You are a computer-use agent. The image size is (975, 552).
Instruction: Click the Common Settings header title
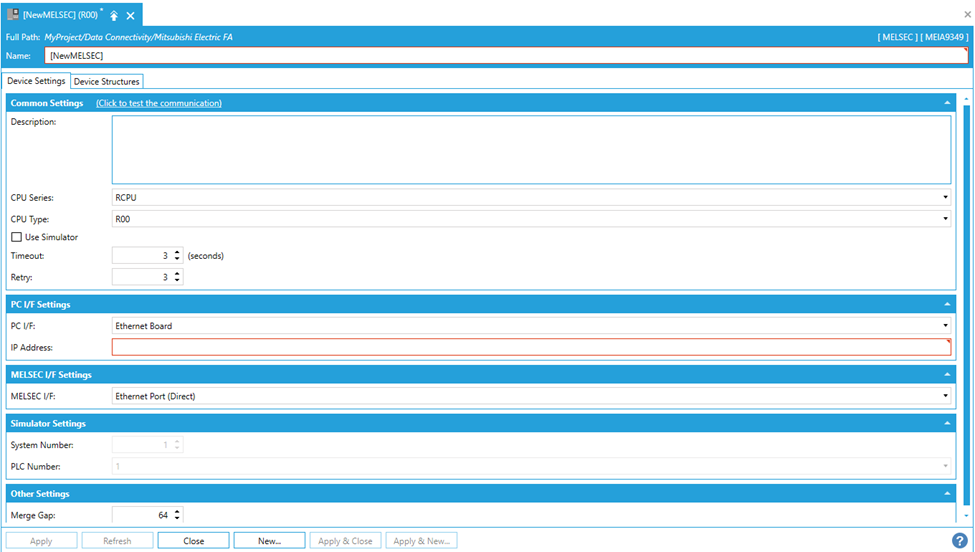(x=47, y=103)
